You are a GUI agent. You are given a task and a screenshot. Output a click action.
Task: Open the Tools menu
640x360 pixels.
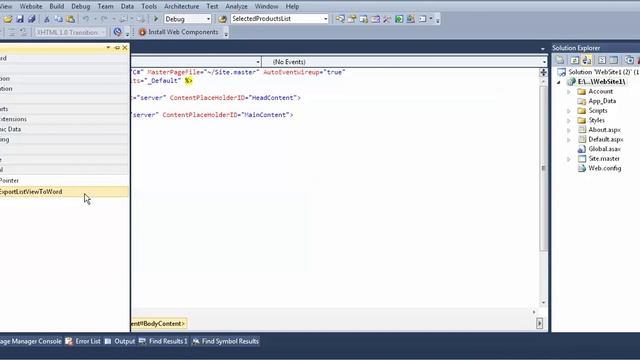pos(149,7)
